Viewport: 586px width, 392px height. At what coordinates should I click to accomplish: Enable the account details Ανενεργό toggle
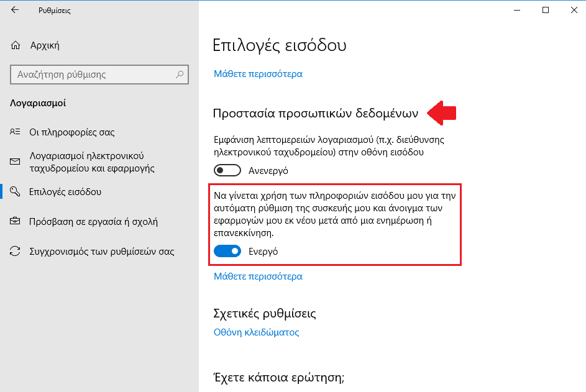point(227,170)
